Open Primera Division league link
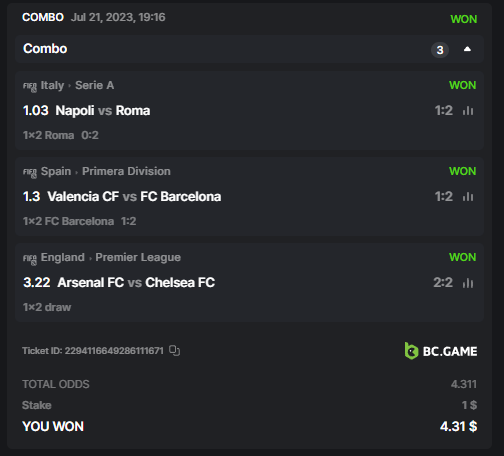 click(x=126, y=171)
